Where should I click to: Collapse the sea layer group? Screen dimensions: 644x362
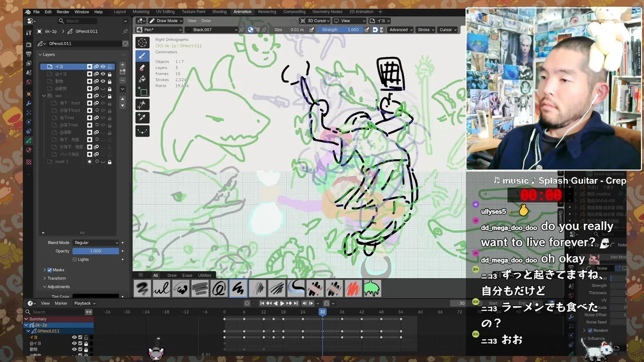coord(44,96)
